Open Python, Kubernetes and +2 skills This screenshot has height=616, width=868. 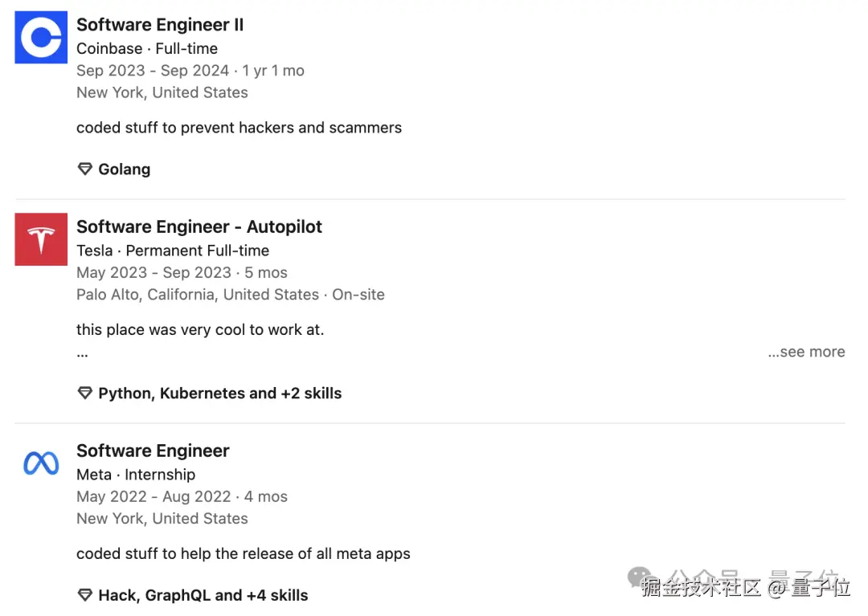click(219, 394)
